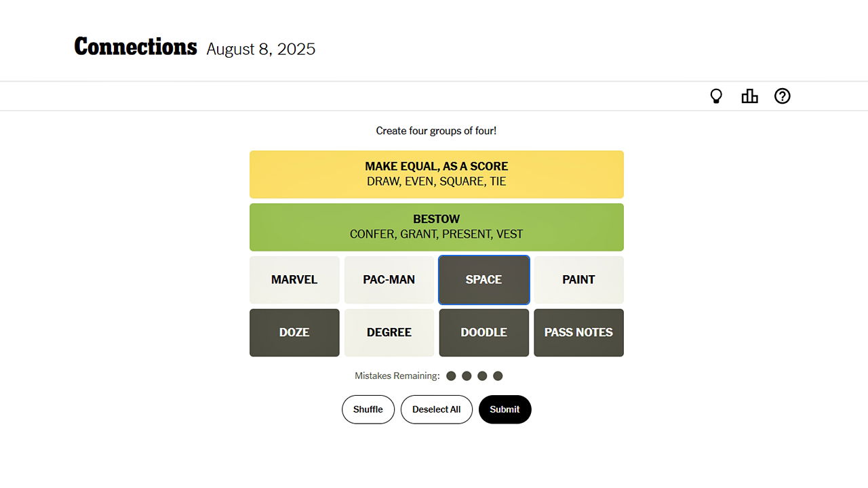Deselect the DOODLE tile
Image resolution: width=868 pixels, height=488 pixels.
pos(484,332)
